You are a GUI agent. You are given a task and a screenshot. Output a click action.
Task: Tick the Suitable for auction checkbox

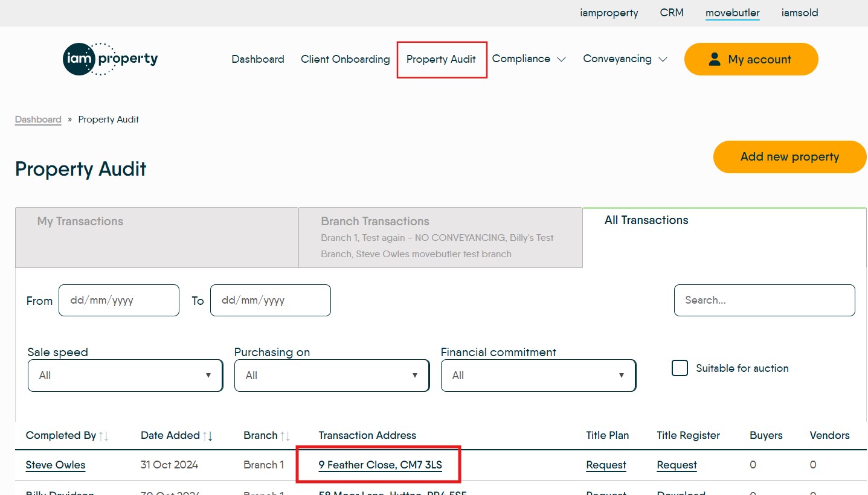point(680,368)
